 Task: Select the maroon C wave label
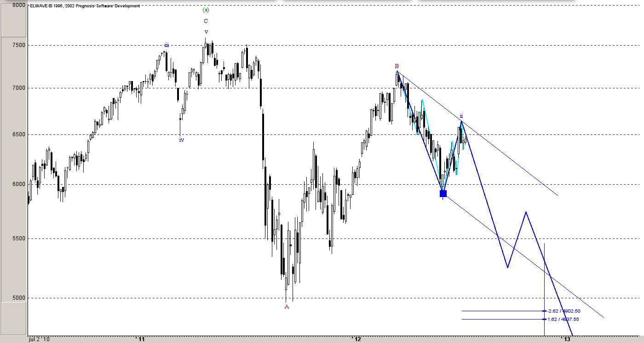click(x=206, y=21)
